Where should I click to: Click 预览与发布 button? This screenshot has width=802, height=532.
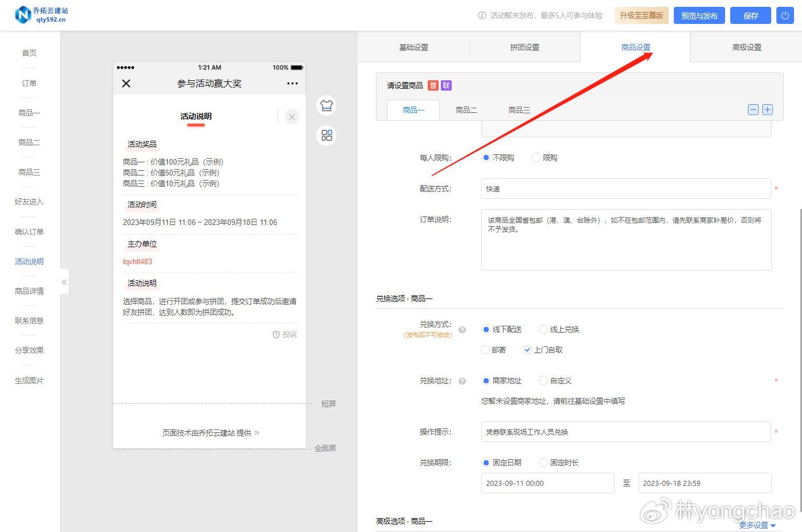click(x=699, y=15)
